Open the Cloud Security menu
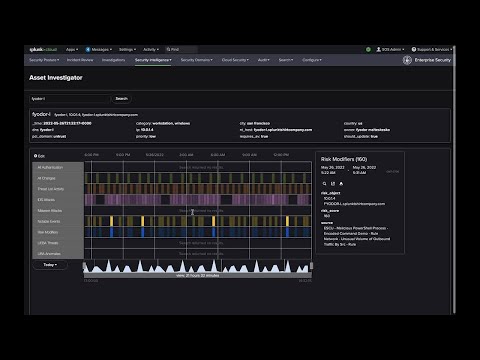This screenshot has width=480, height=360. (x=235, y=60)
